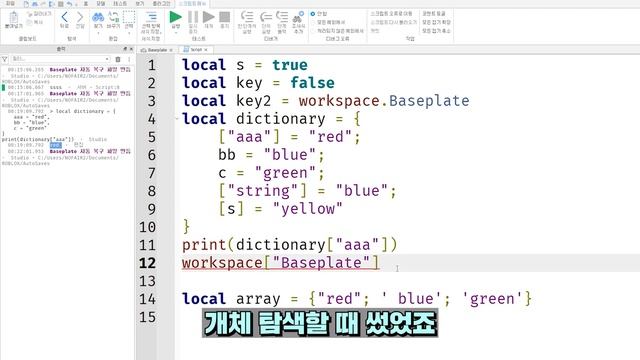The image size is (640, 360).
Task: Open the dropdown arrow below the Select button
Action: coord(129,33)
